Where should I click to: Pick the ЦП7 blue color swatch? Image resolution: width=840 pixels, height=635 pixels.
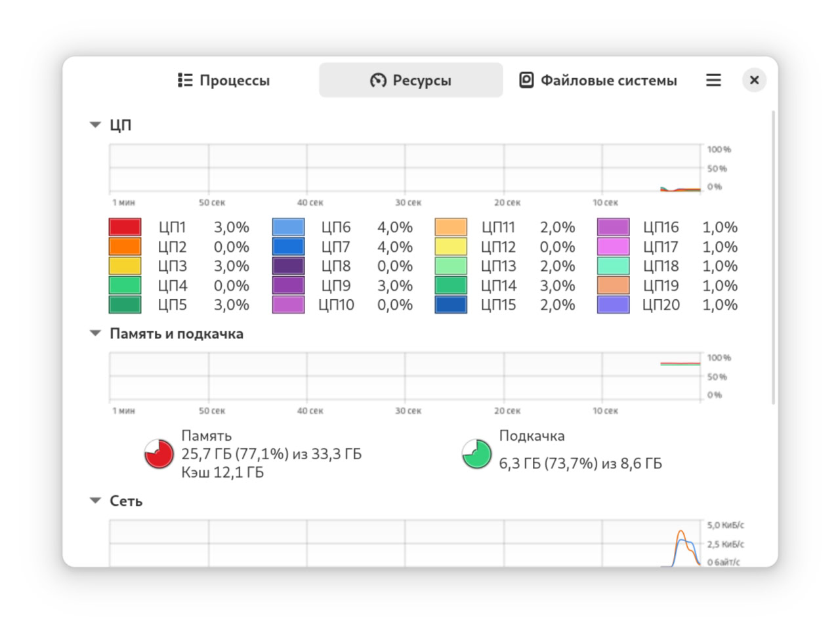click(x=288, y=247)
